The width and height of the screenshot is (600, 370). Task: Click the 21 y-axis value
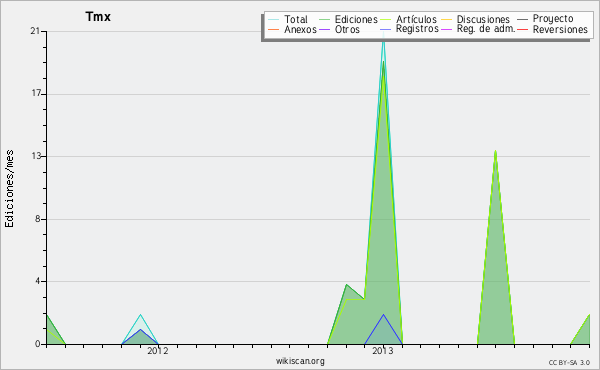[x=35, y=31]
